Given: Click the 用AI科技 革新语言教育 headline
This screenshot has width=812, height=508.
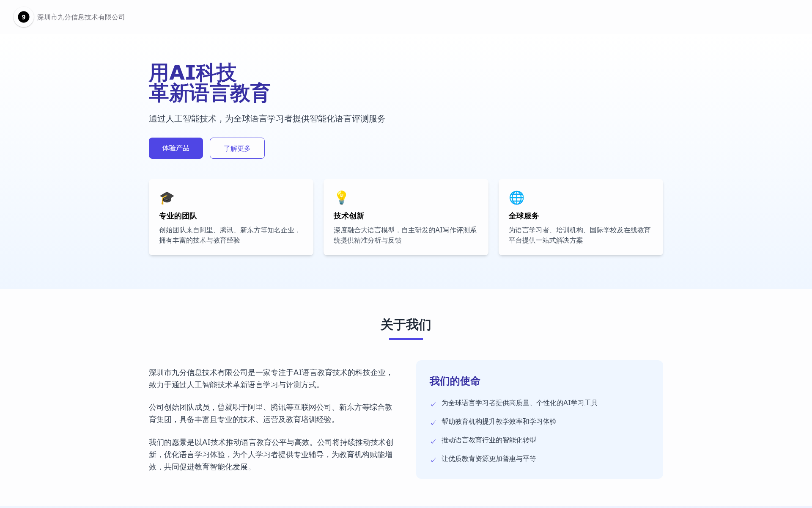Looking at the screenshot, I should click(209, 83).
